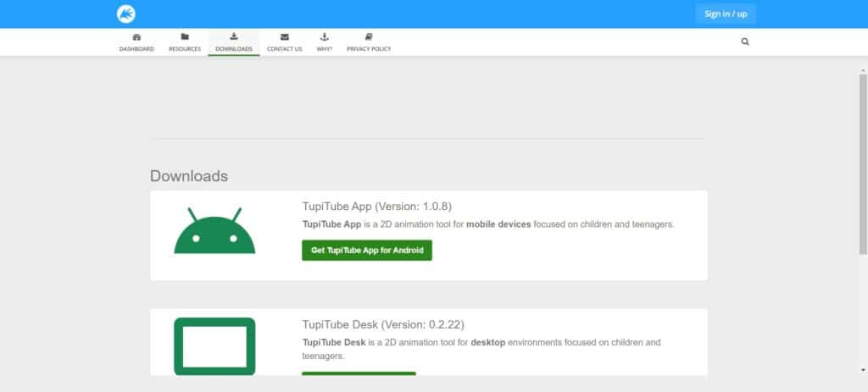Click the Downloads page heading
Screen dimensions: 868x392
point(189,176)
